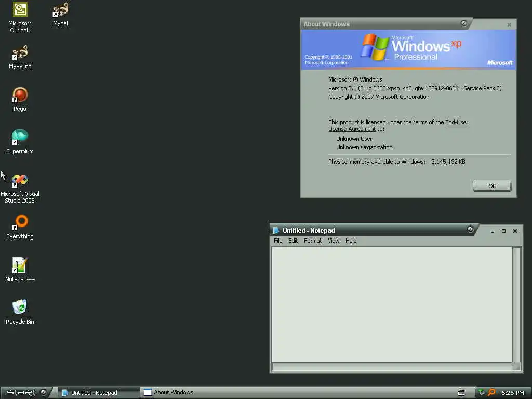The width and height of the screenshot is (532, 399).
Task: Open Notepad's Edit menu
Action: [293, 241]
